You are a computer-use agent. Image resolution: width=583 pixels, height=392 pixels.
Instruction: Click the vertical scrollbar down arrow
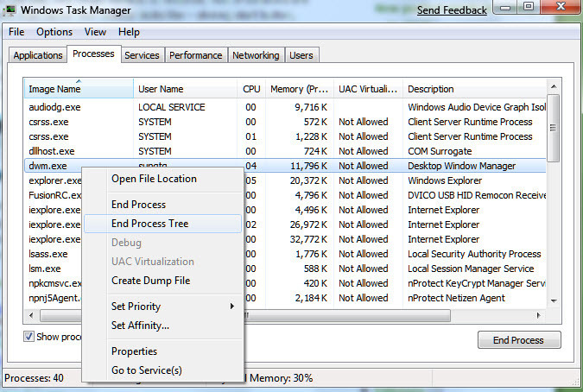click(554, 301)
